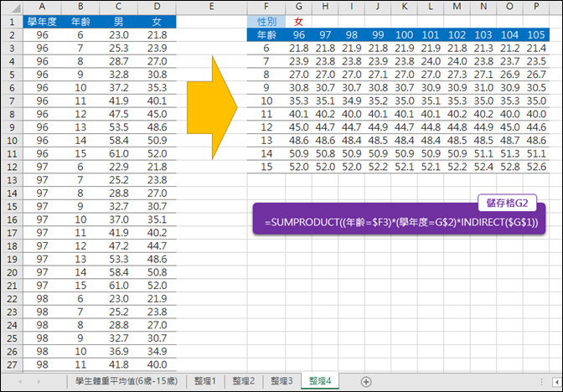Select row 27 header

point(12,364)
